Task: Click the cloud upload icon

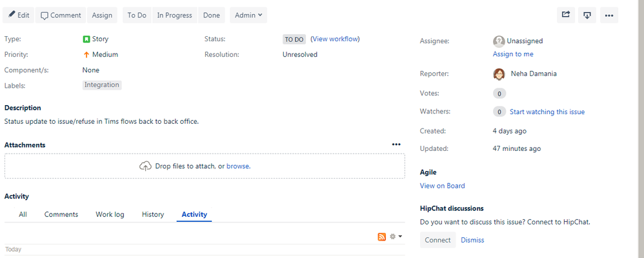Action: coord(145,166)
